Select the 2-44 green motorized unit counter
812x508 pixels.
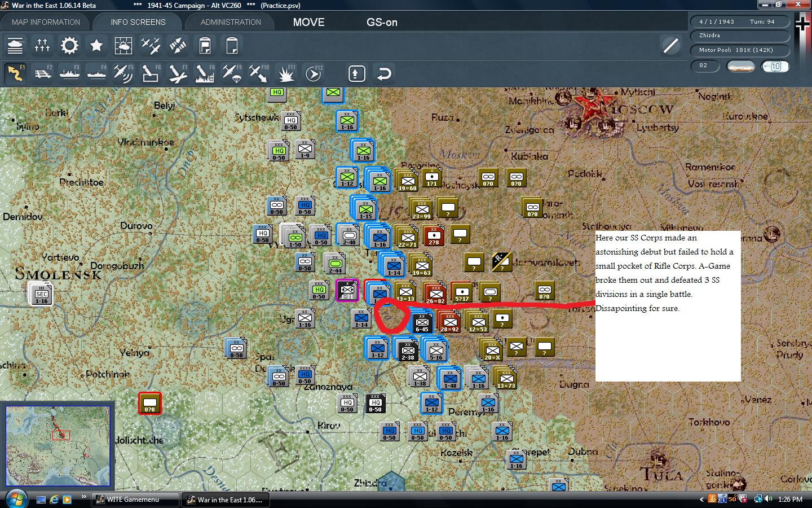[x=335, y=264]
